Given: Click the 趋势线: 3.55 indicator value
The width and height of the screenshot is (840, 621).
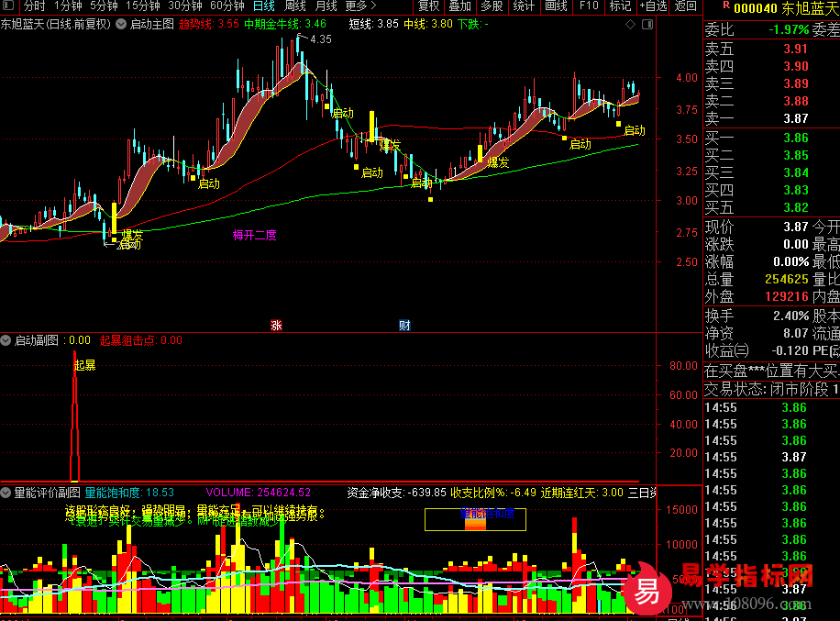Looking at the screenshot, I should [x=208, y=24].
